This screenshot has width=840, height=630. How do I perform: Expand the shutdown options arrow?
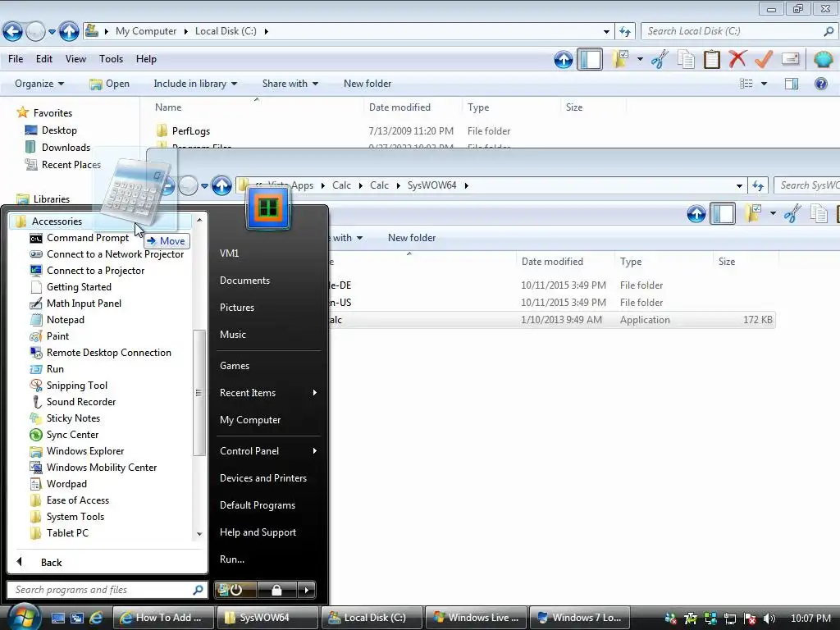point(307,591)
